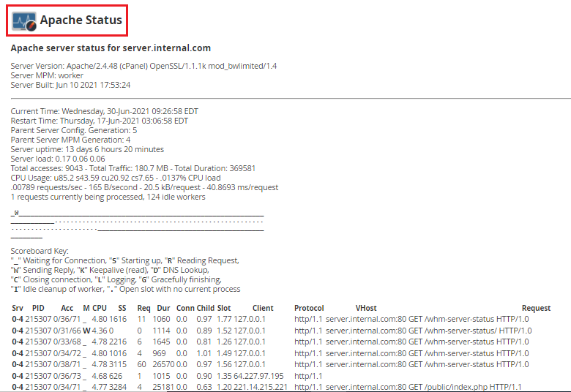
Task: Click client IP 221.14.215.221
Action: 261,387
